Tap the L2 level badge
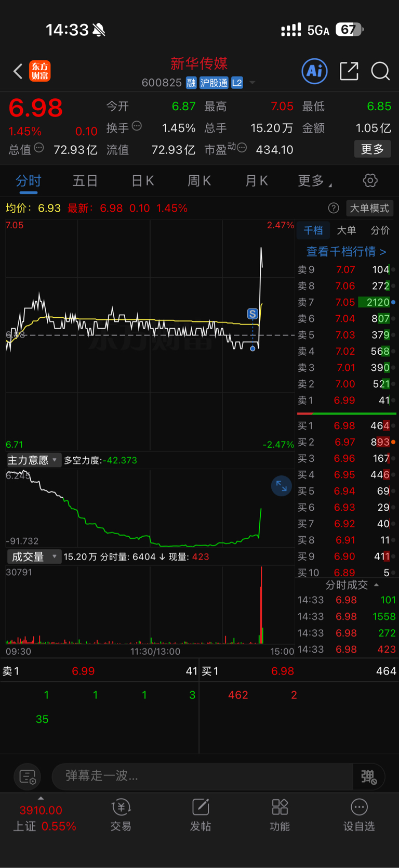399x868 pixels. [x=237, y=83]
